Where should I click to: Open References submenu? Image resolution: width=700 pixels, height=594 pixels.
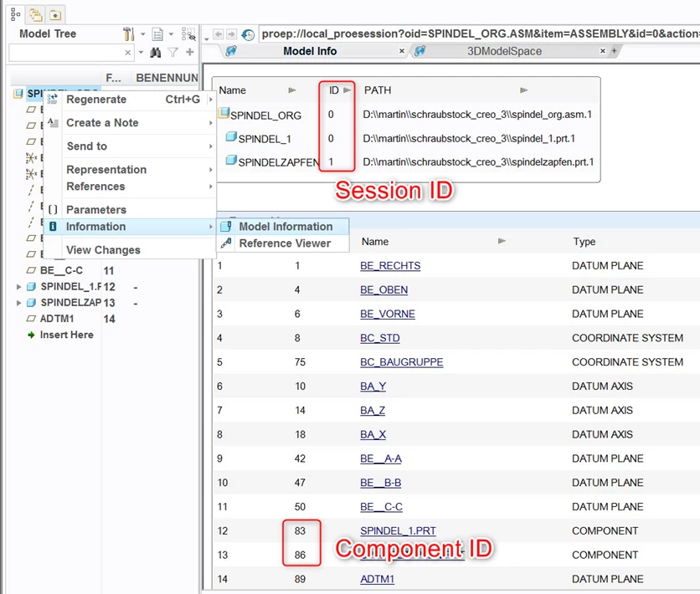pos(130,187)
